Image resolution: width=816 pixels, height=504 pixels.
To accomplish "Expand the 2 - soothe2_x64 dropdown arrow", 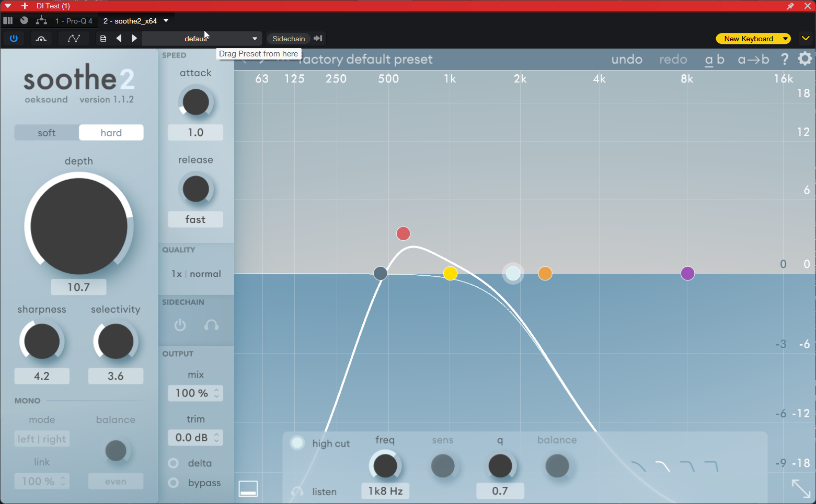I will [166, 21].
